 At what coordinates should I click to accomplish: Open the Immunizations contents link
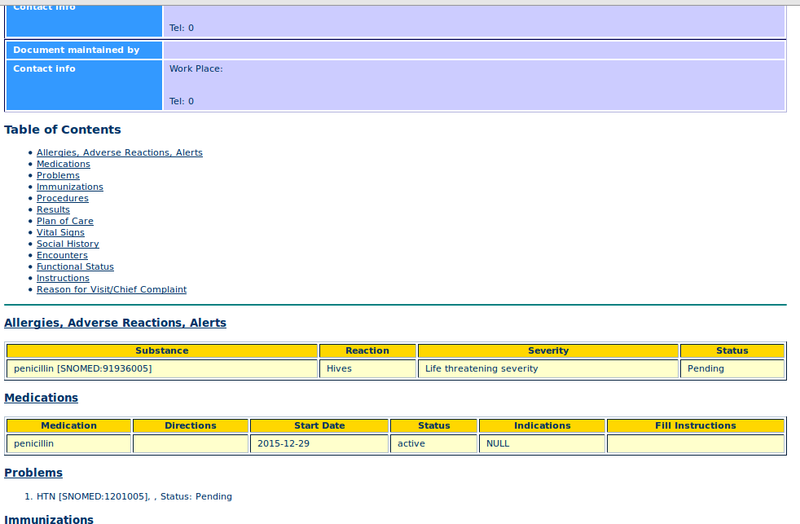click(70, 187)
